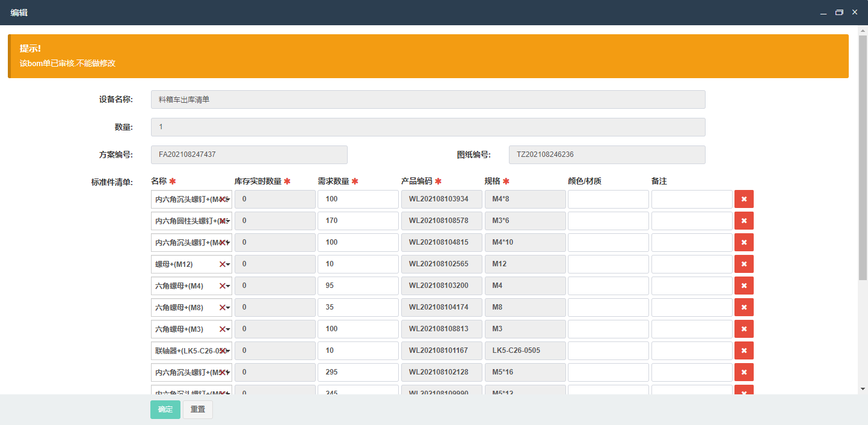Remove the 六角螺母+(M4) row

pos(743,286)
